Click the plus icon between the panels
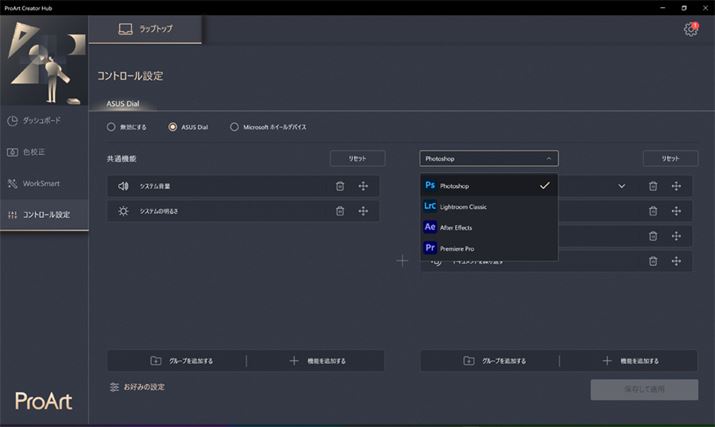The height and width of the screenshot is (427, 715). click(402, 261)
